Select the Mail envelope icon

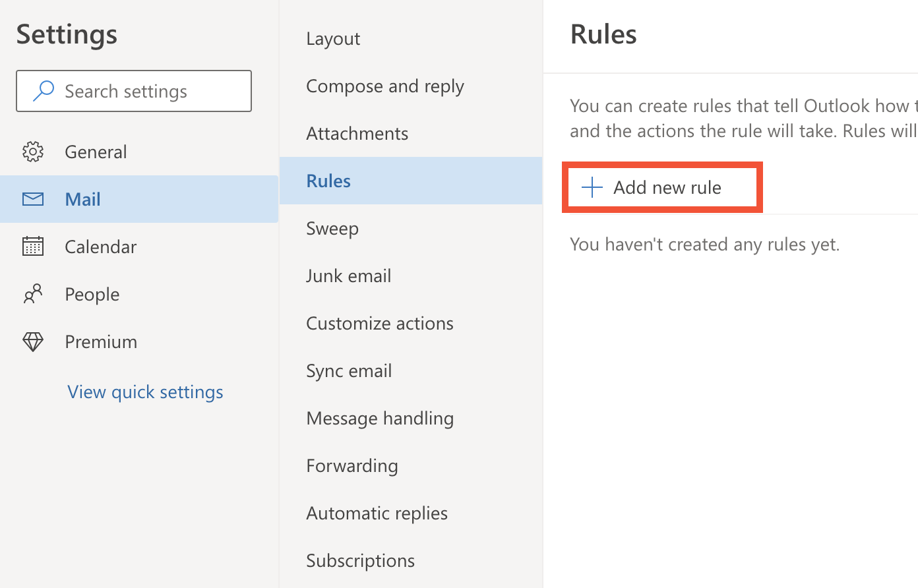click(33, 198)
